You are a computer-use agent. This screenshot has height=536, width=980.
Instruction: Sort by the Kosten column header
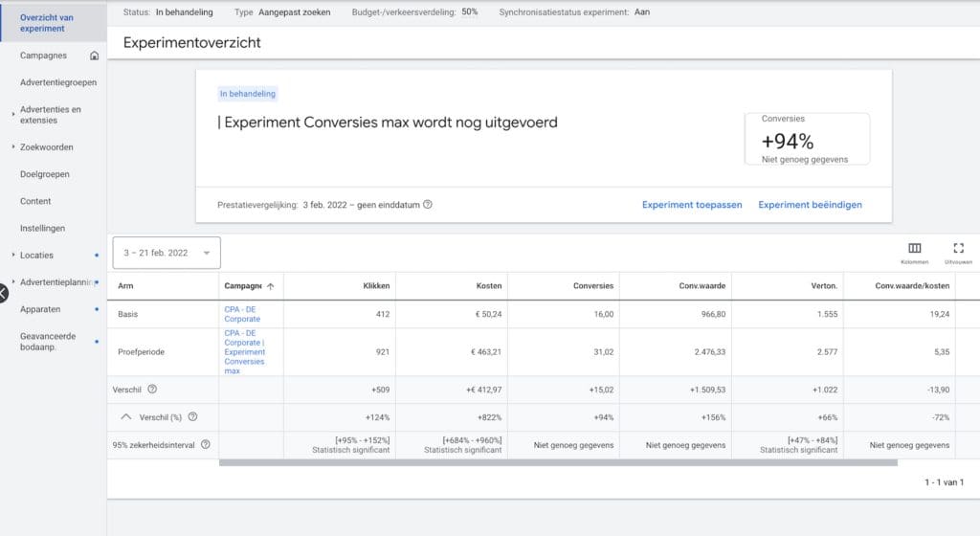coord(489,286)
